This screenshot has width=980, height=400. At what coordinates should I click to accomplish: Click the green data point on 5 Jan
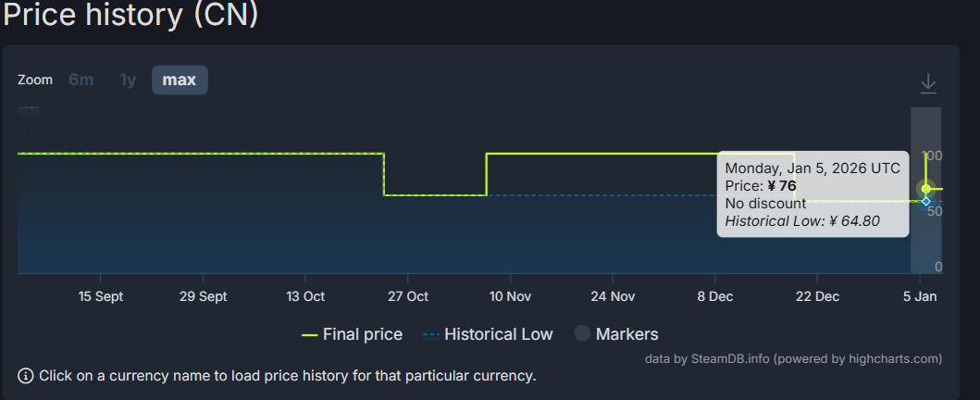tap(925, 189)
